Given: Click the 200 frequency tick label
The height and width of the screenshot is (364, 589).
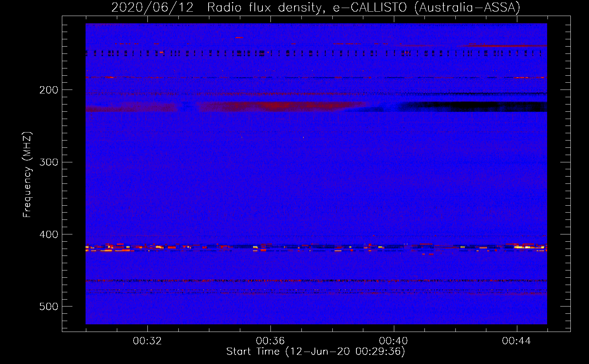Looking at the screenshot, I should coord(49,90).
